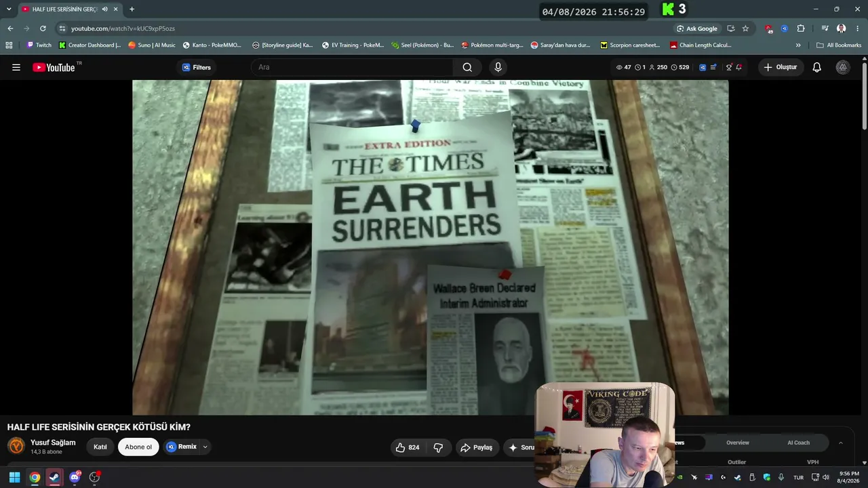
Task: Open the Chrome apps grid in bookmarks bar
Action: tap(9, 45)
